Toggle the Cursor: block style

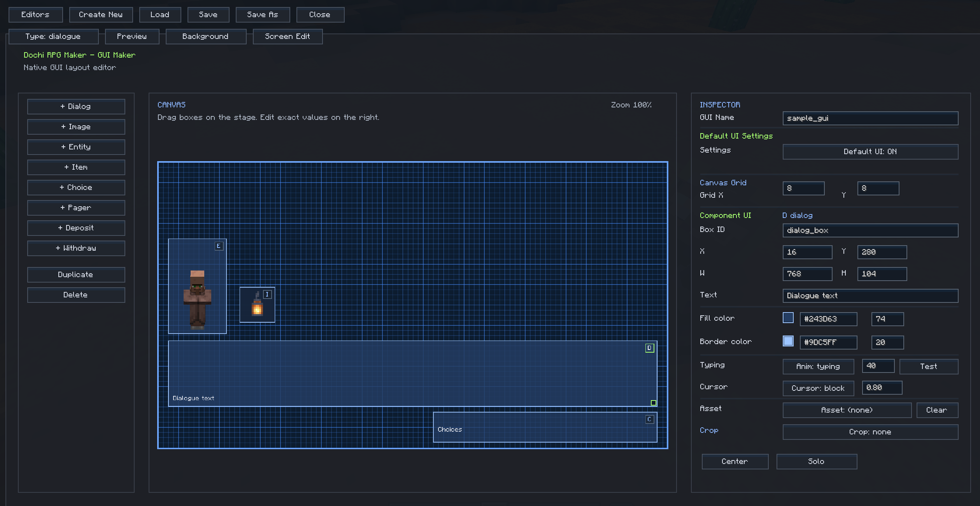818,388
